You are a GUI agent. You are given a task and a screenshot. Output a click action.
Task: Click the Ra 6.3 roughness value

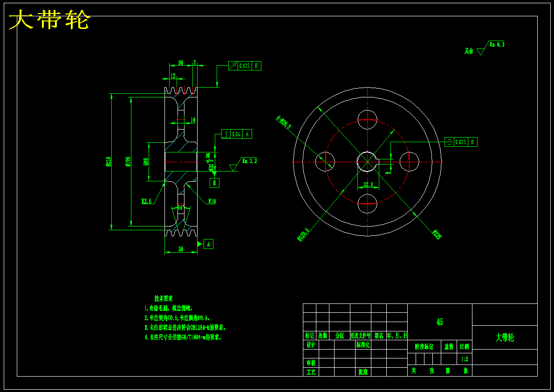pos(497,44)
